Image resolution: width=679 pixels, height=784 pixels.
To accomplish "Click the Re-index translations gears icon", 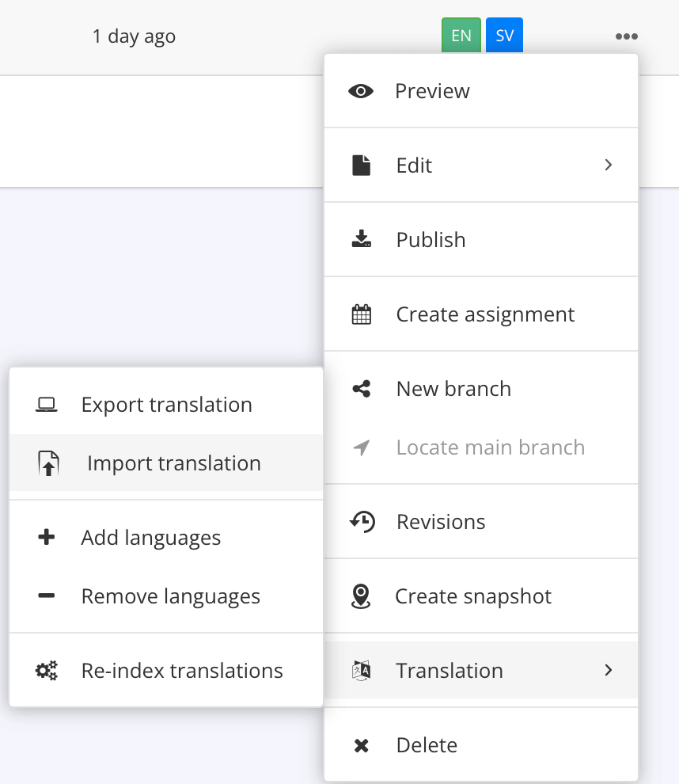I will (x=47, y=670).
